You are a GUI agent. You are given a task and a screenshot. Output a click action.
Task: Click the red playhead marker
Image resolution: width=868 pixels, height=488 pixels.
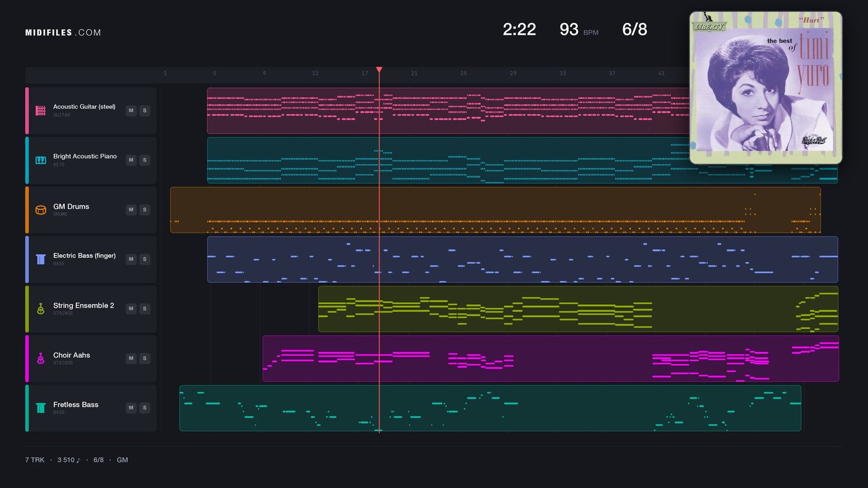click(379, 69)
